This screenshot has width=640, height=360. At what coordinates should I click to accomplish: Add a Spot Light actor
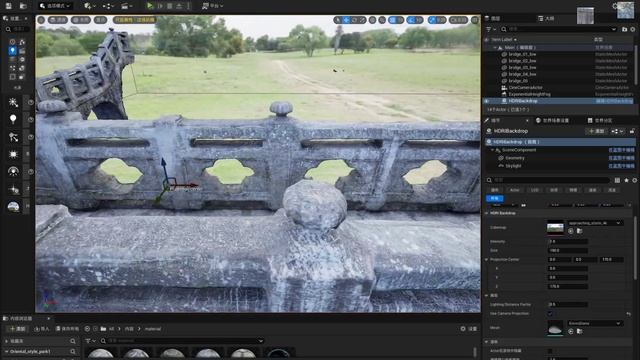tap(13, 137)
